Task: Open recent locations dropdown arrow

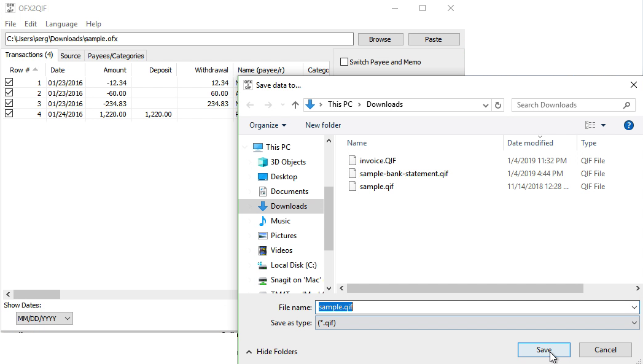Action: [283, 105]
